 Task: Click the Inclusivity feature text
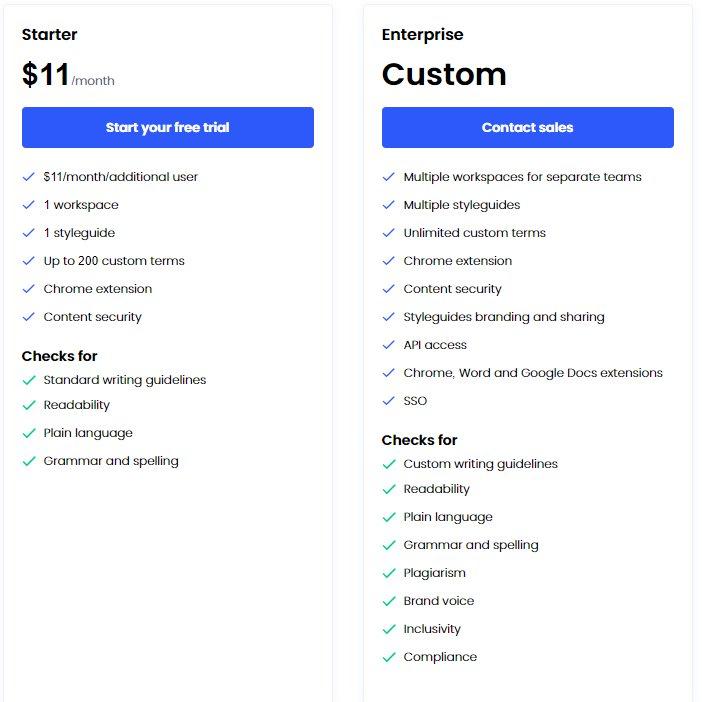click(x=432, y=629)
